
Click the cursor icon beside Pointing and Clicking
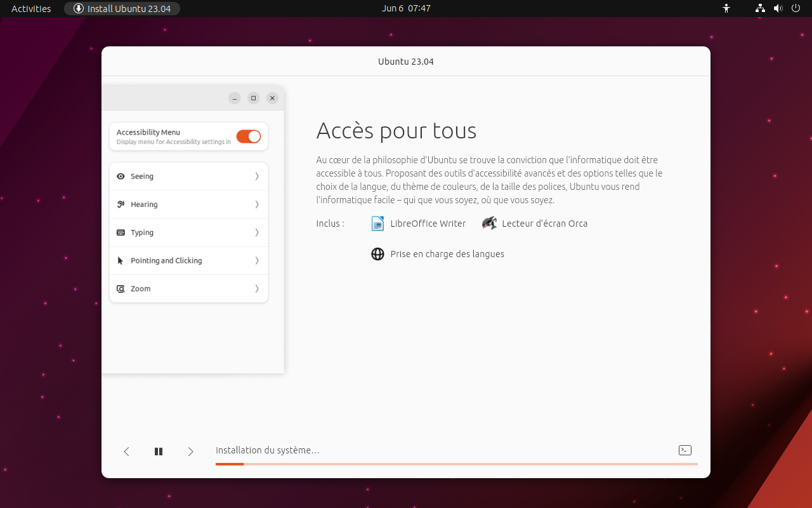[121, 260]
